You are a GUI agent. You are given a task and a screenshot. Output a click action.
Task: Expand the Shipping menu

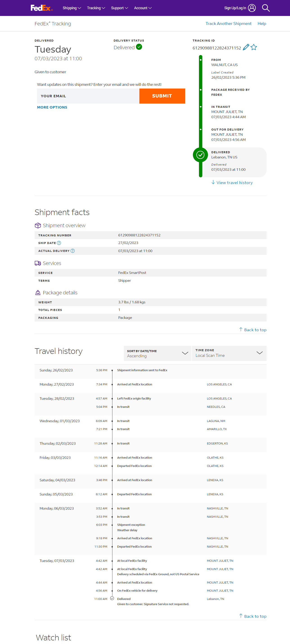pos(72,8)
